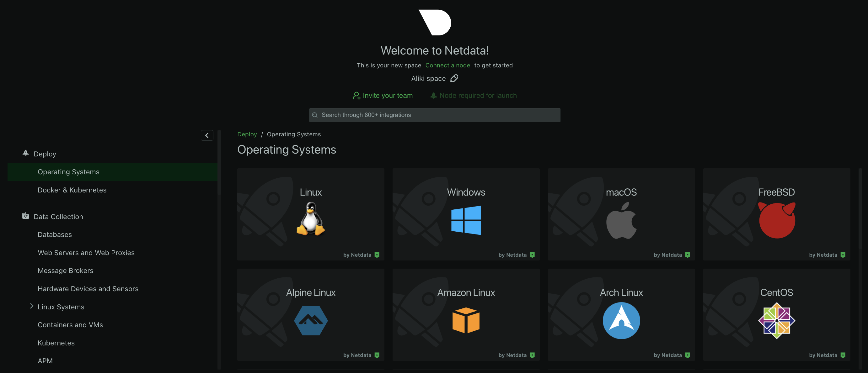Select Docker & Kubernetes in the sidebar
The image size is (868, 373).
[x=72, y=190]
